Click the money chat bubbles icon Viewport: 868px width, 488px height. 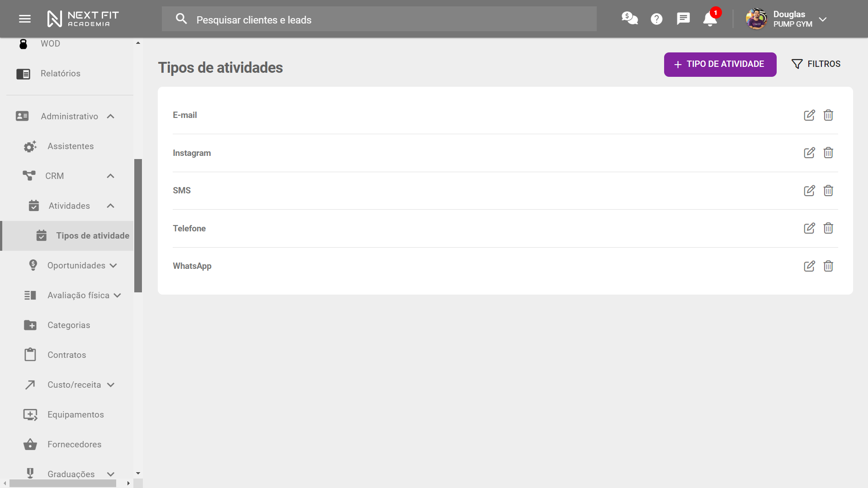[629, 19]
